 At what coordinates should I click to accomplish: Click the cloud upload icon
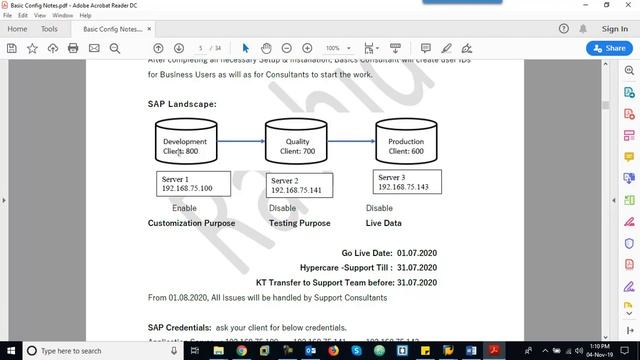[x=53, y=48]
